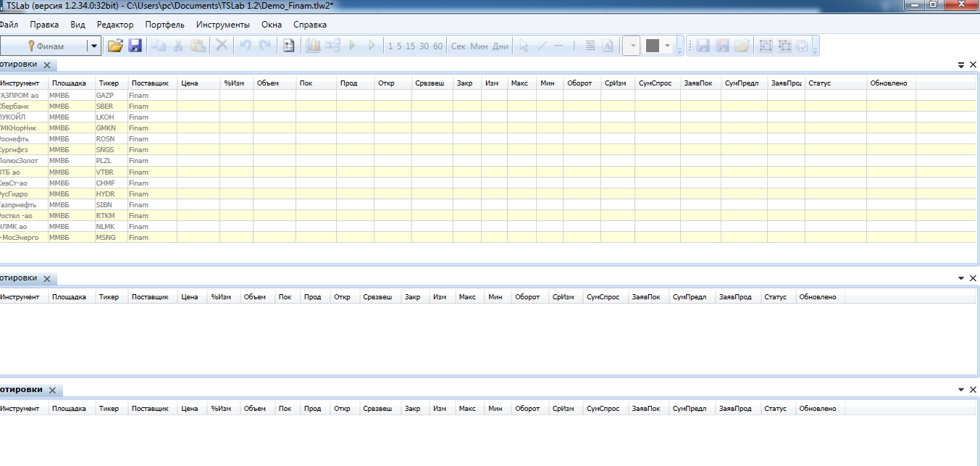Open bottom quotes panel options arrow

coord(961,390)
